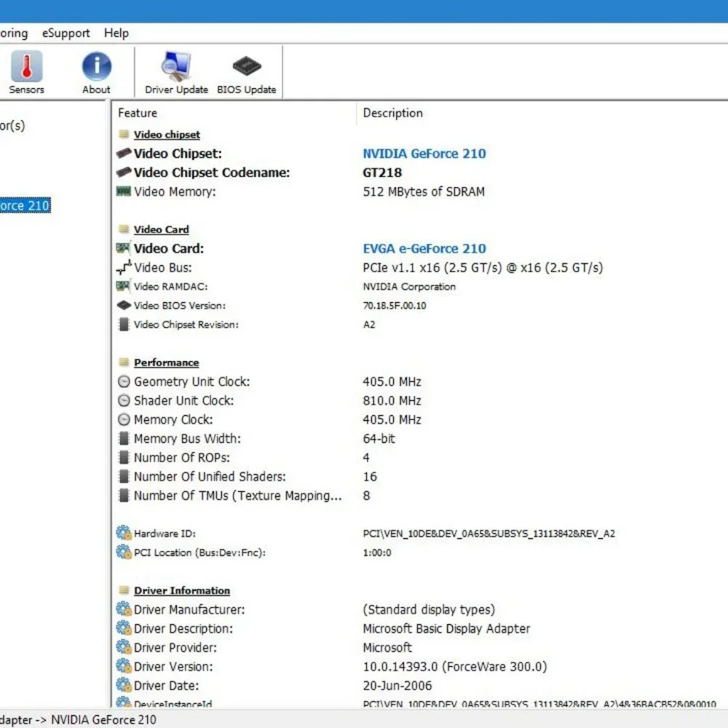Open the eSupport menu
Viewport: 728px width, 728px height.
tap(66, 33)
